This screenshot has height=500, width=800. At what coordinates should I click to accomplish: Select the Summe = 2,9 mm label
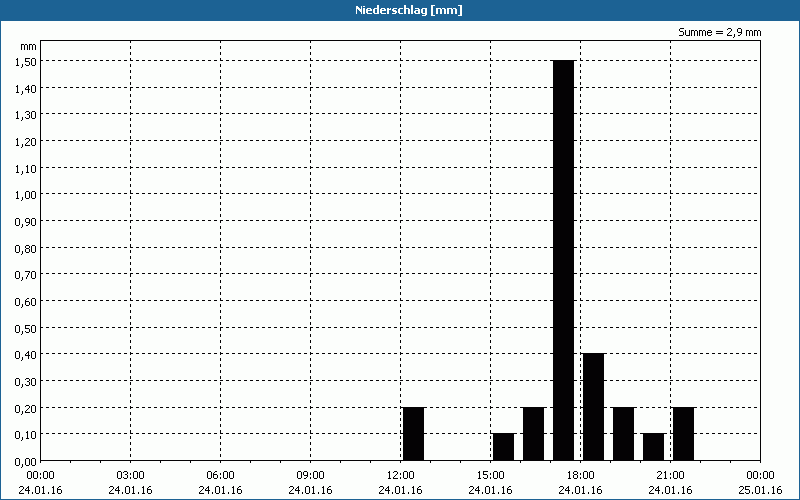(x=719, y=32)
